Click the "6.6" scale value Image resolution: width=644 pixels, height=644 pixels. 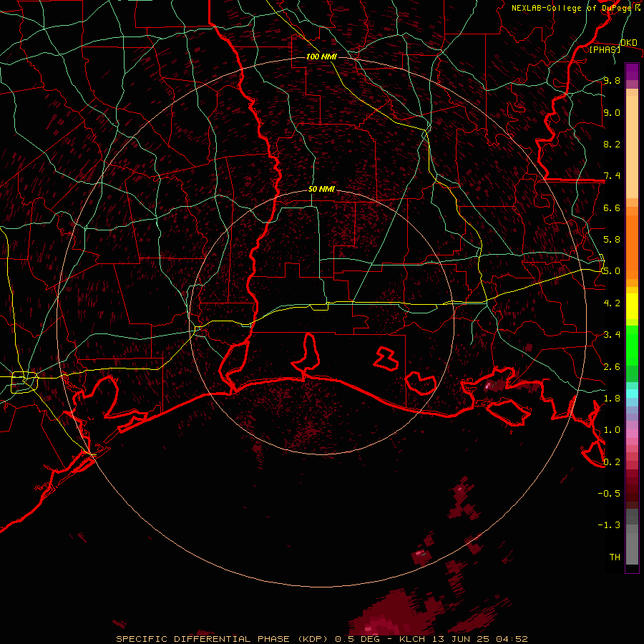(612, 208)
